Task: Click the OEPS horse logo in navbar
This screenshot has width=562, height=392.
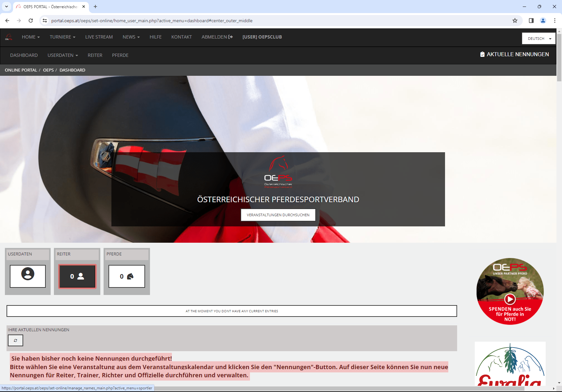Action: (x=9, y=37)
